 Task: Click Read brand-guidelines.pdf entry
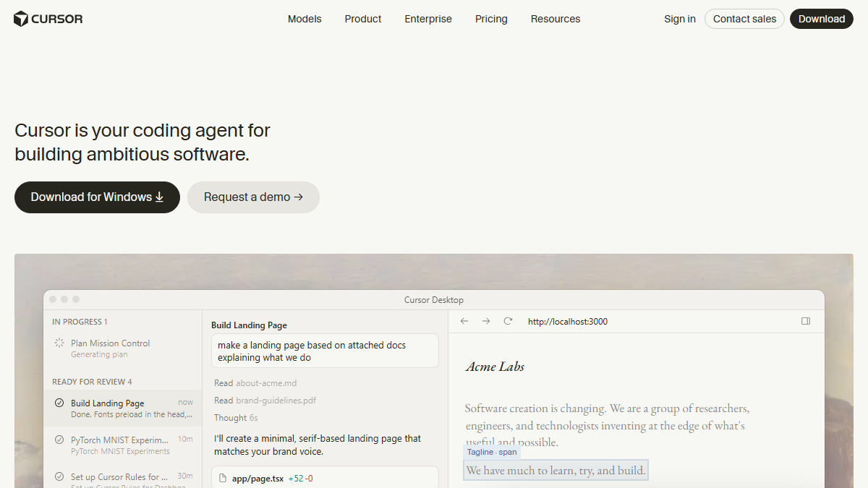(265, 401)
